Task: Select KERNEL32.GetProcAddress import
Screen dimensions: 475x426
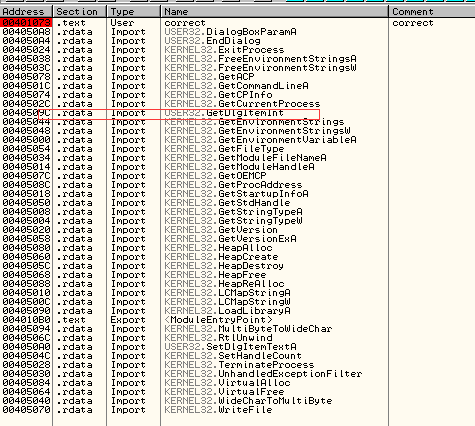Action: 233,185
